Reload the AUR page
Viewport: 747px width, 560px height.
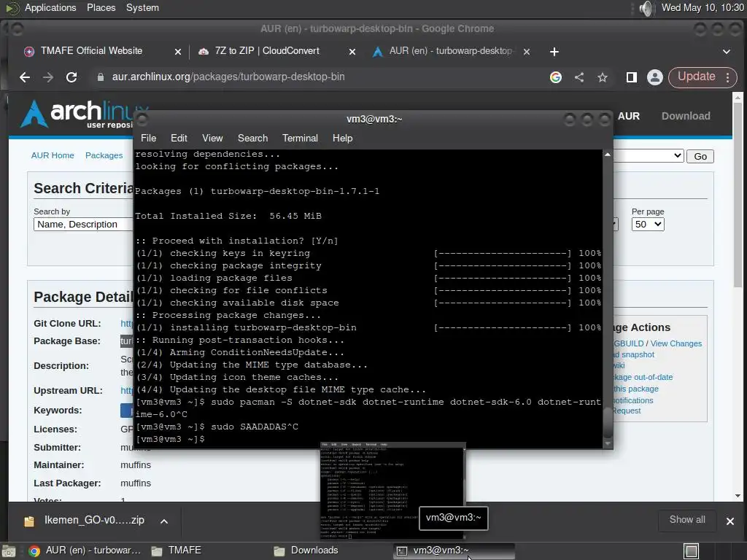pyautogui.click(x=71, y=77)
